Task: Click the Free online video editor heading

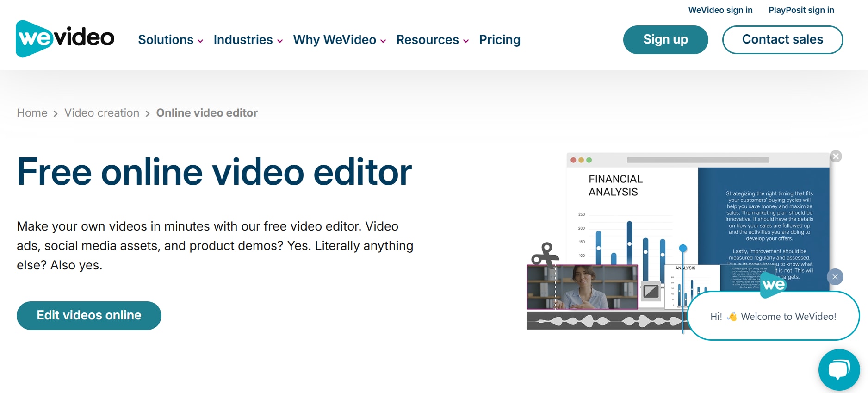Action: 214,172
